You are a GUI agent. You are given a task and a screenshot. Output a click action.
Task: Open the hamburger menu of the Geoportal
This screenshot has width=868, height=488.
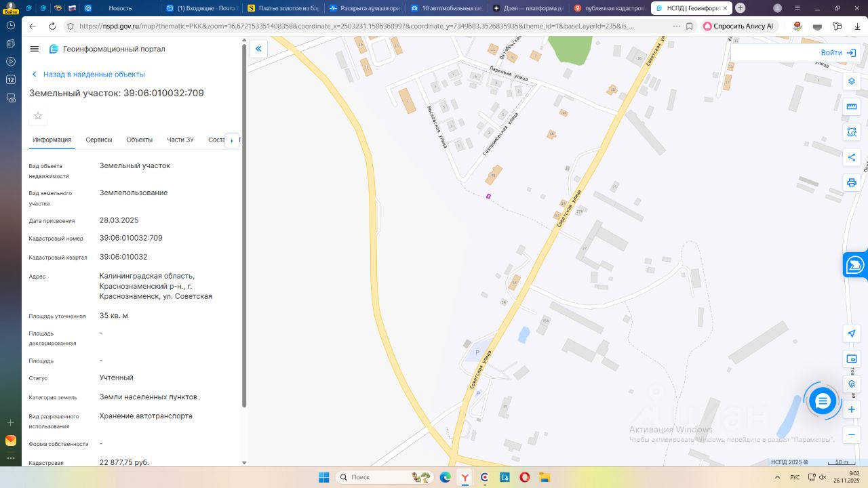[x=35, y=49]
